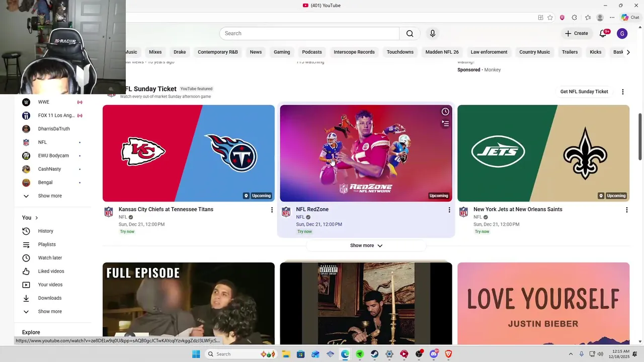Add NFL RedZone to Watch later via clock icon
644x362 pixels.
tap(445, 112)
